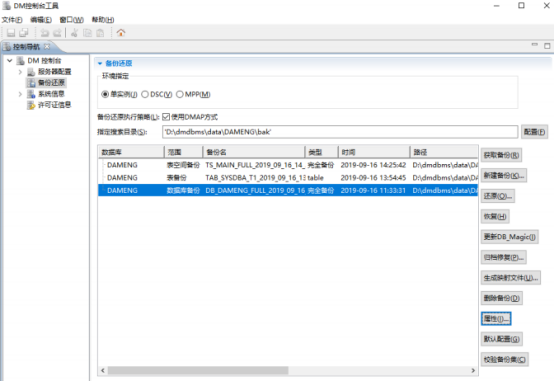The image size is (554, 381).
Task: Click the 服务器配置 tree icon
Action: click(x=31, y=72)
